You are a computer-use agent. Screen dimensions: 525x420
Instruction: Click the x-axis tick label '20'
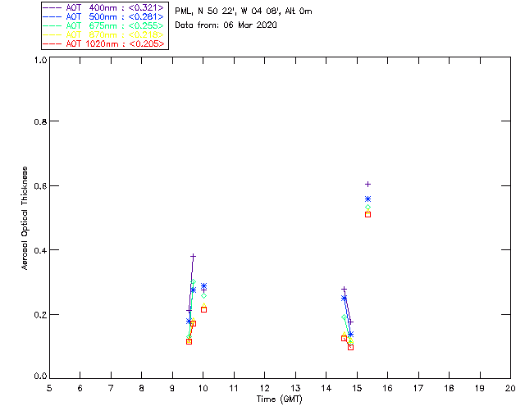click(x=510, y=388)
